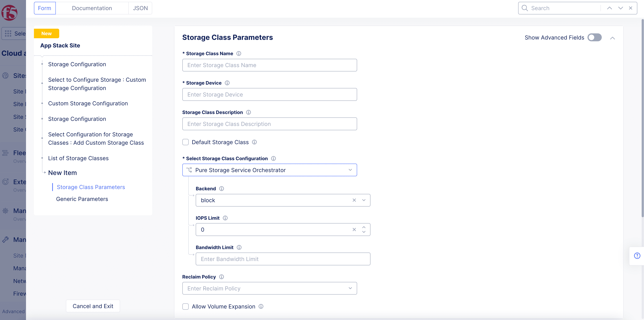Open the Reclaim Policy dropdown

point(270,289)
